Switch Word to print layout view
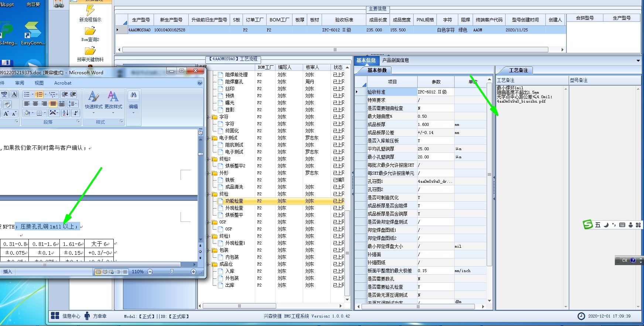 click(x=98, y=272)
